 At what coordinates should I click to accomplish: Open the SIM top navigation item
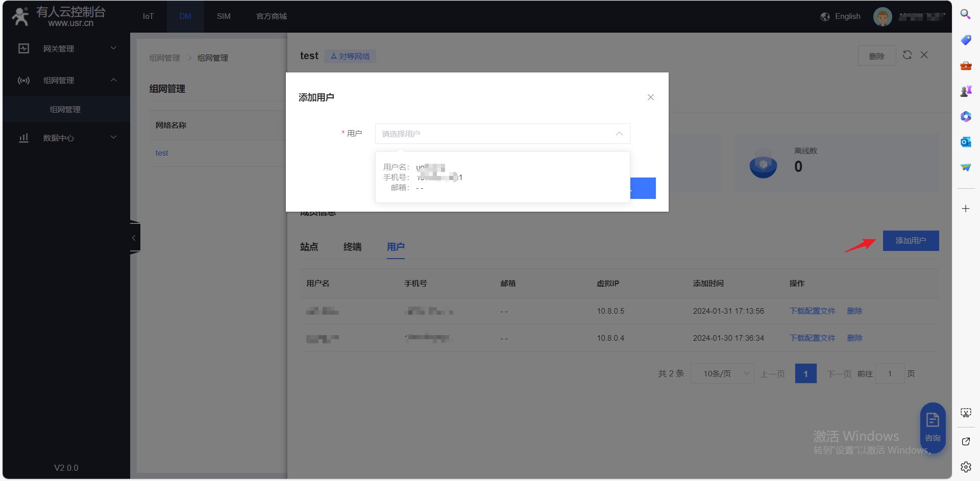tap(224, 16)
